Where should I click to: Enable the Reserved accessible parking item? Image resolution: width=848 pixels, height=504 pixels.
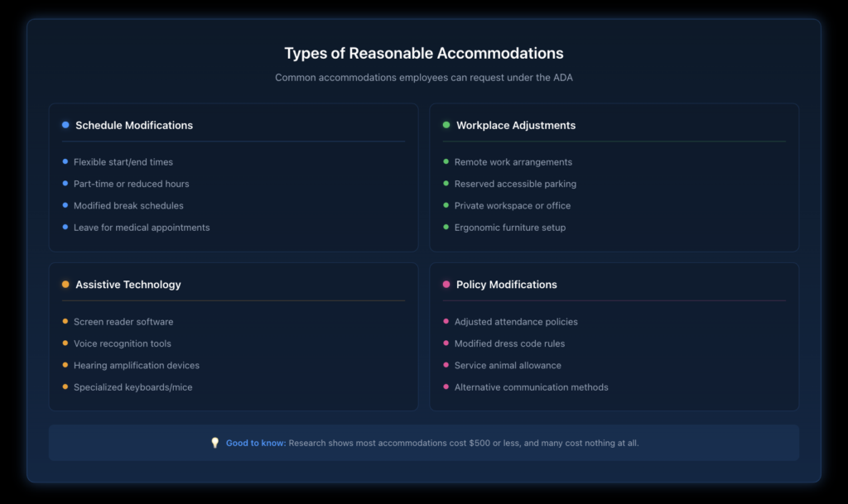tap(514, 184)
